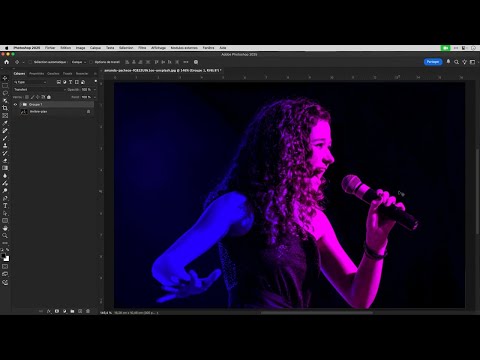This screenshot has height=360, width=480.
Task: Open the Calque target dropdown
Action: pyautogui.click(x=79, y=62)
